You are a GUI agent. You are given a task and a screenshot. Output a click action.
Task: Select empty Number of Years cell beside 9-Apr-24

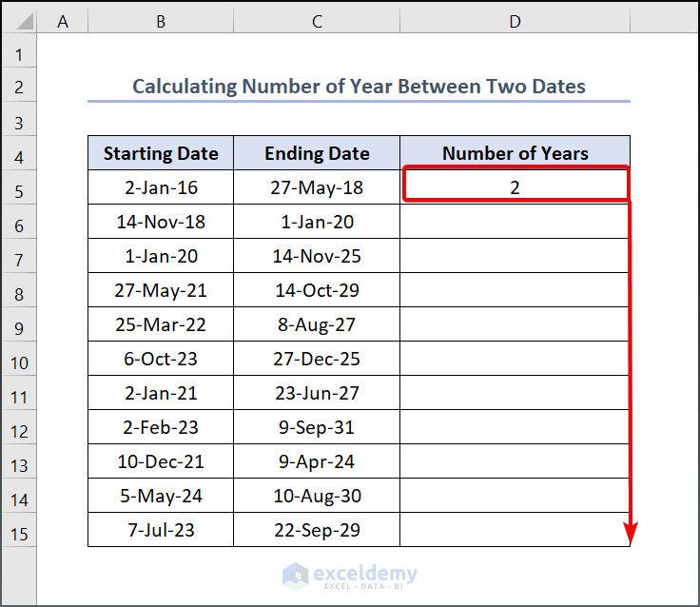pos(515,461)
